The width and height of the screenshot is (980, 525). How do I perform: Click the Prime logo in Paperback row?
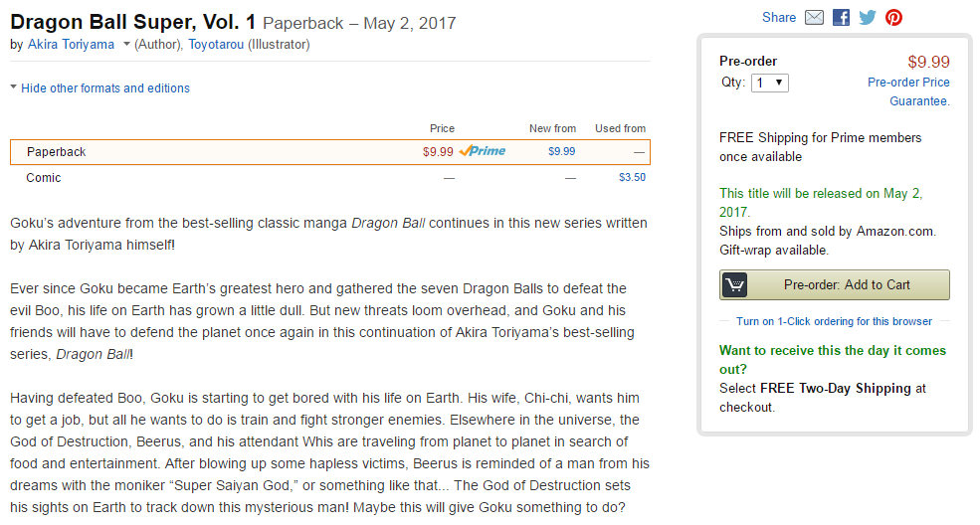(x=483, y=151)
